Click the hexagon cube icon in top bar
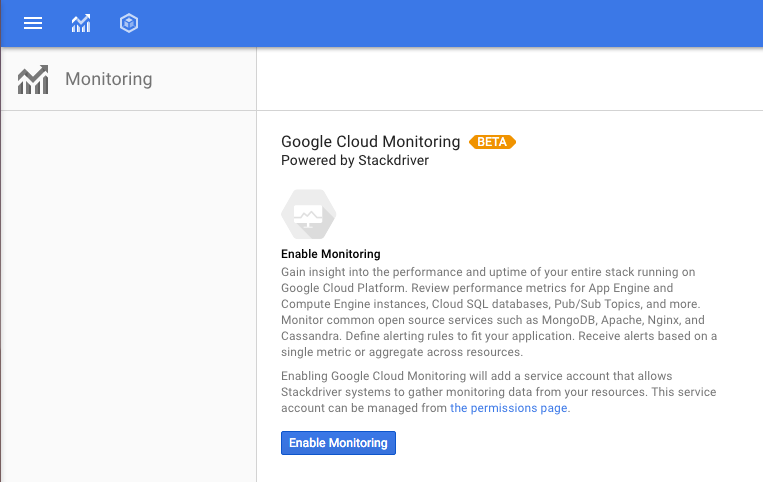 pos(128,23)
